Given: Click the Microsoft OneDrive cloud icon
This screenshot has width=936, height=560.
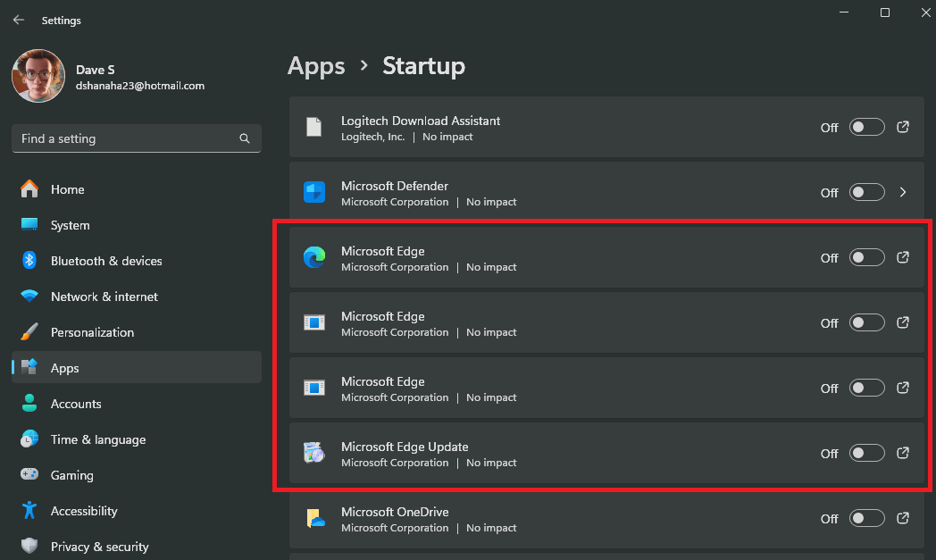Looking at the screenshot, I should coord(314,518).
